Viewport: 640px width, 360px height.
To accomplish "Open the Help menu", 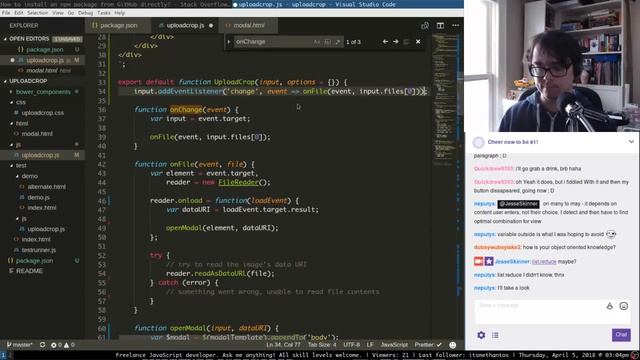I will point(120,13).
